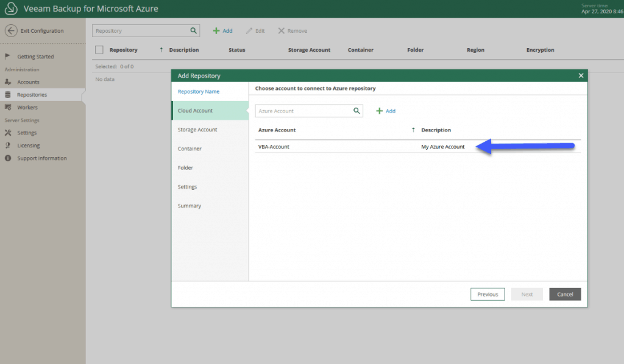Click the Folder column header
Screen dimensions: 624x364
pos(415,50)
